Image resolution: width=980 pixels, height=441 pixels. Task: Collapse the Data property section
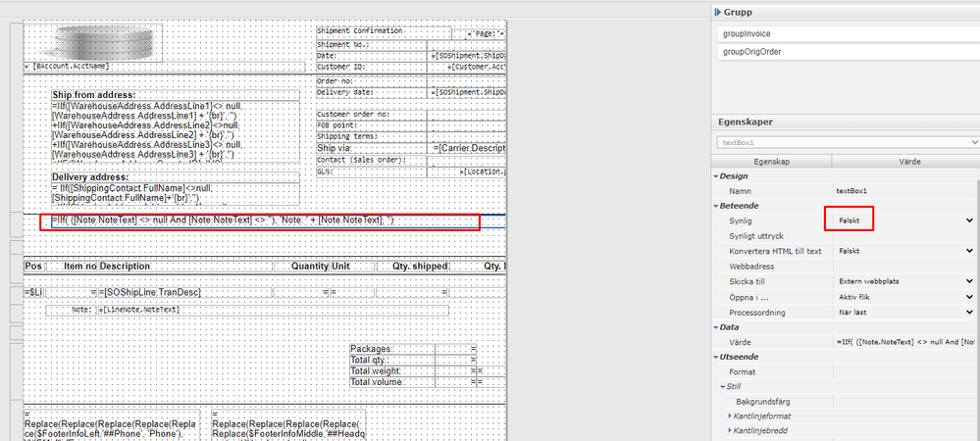pos(716,326)
